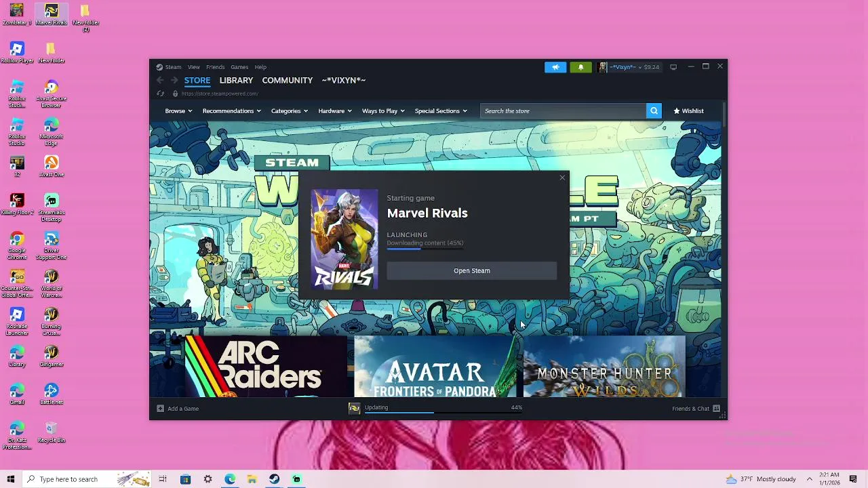Switch to the COMMUNITY tab

click(x=288, y=80)
